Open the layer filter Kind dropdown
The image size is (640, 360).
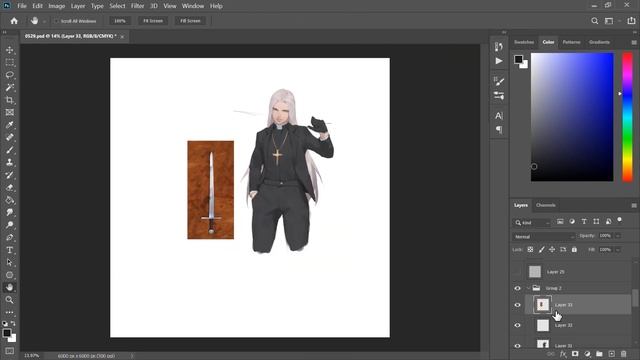coord(532,222)
